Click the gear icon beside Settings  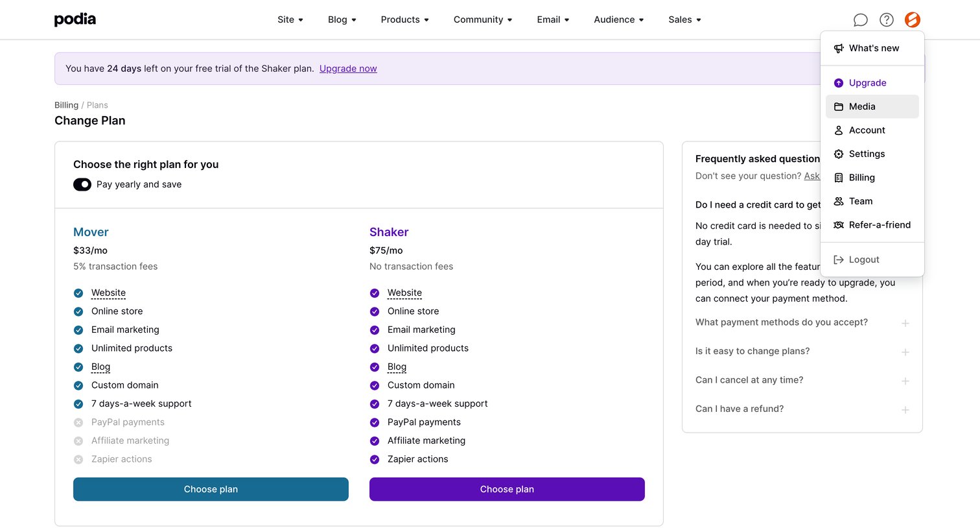[x=839, y=154]
